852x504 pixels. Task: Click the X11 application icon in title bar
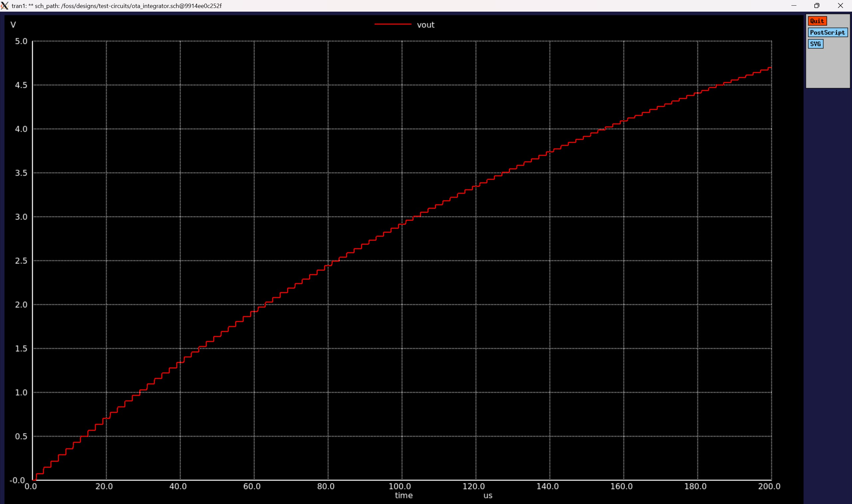(5, 6)
